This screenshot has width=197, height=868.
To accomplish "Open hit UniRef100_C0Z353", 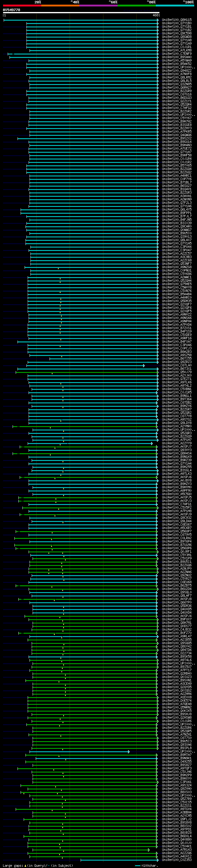I will pyautogui.click(x=177, y=860).
